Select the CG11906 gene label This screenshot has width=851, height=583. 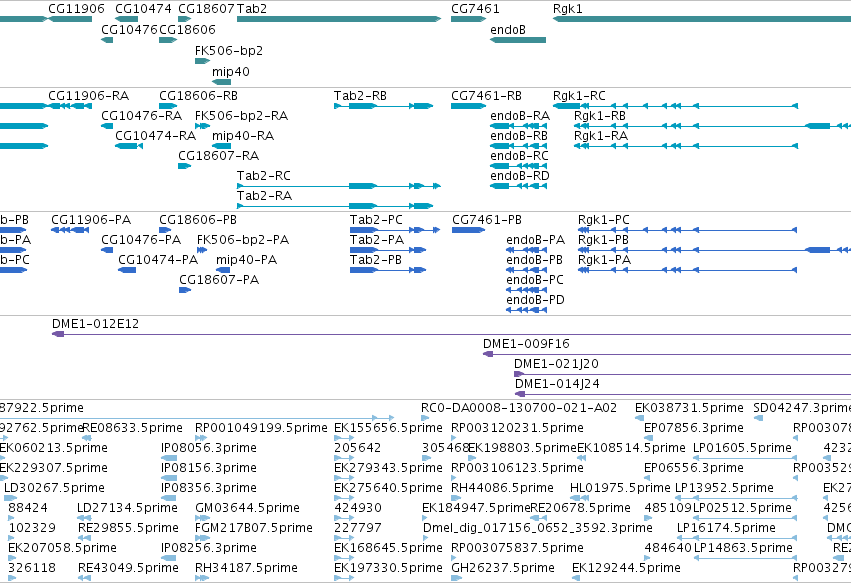click(77, 9)
